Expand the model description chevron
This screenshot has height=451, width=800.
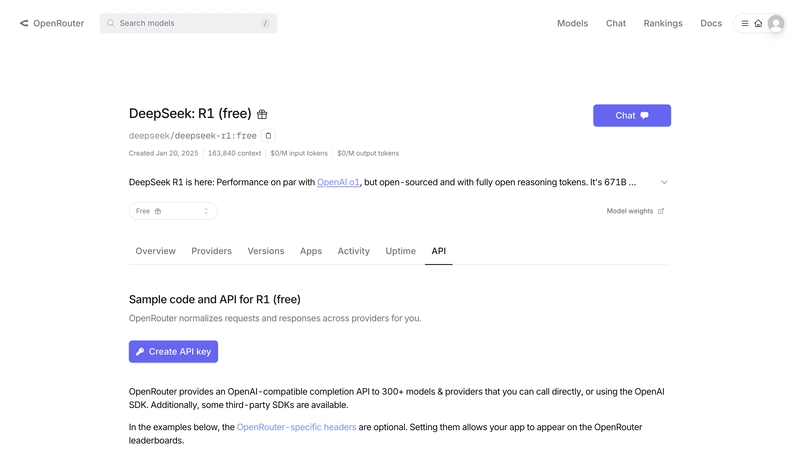tap(664, 182)
